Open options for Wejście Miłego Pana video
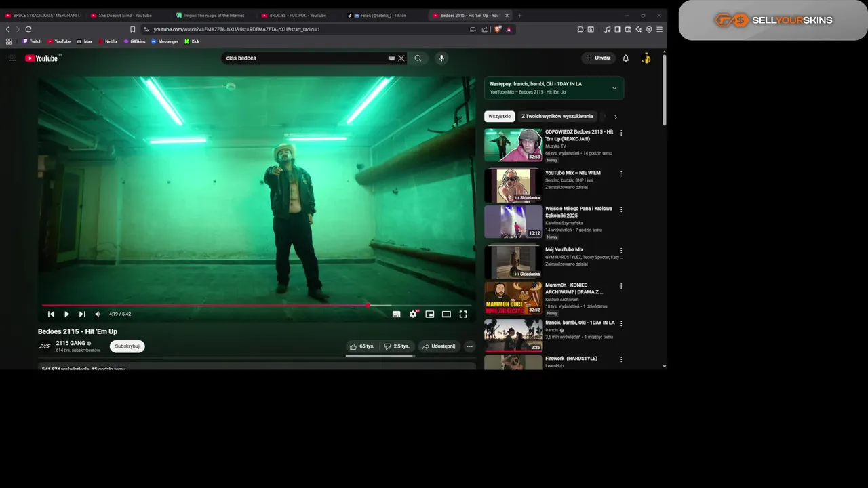Screen dimensions: 868x488 [621, 209]
